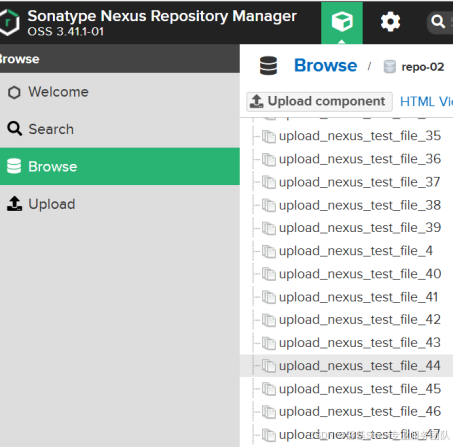Click component icon of upload_nexus_test_file_4

(x=269, y=251)
